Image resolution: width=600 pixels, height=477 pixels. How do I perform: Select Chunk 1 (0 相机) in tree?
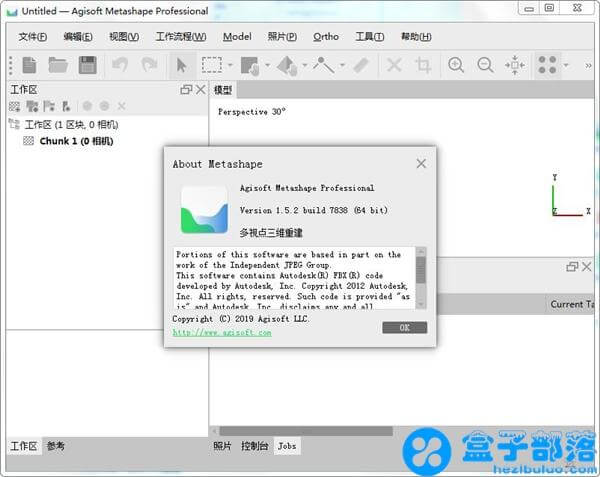(x=76, y=141)
